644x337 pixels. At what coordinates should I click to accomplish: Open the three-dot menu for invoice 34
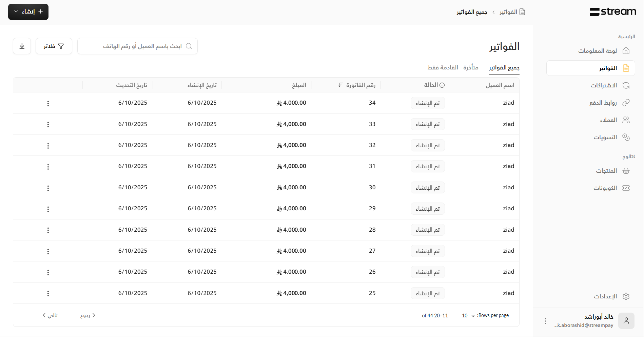(48, 103)
